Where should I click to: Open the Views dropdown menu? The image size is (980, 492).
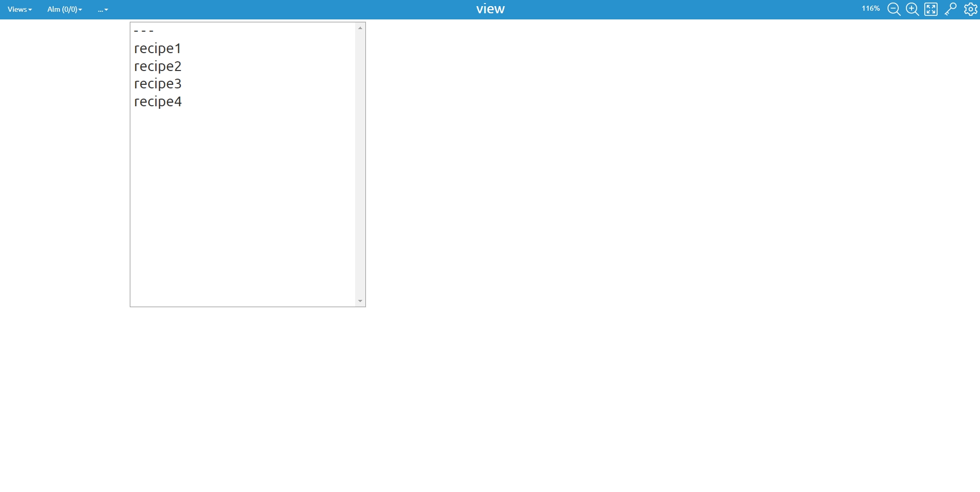(19, 9)
